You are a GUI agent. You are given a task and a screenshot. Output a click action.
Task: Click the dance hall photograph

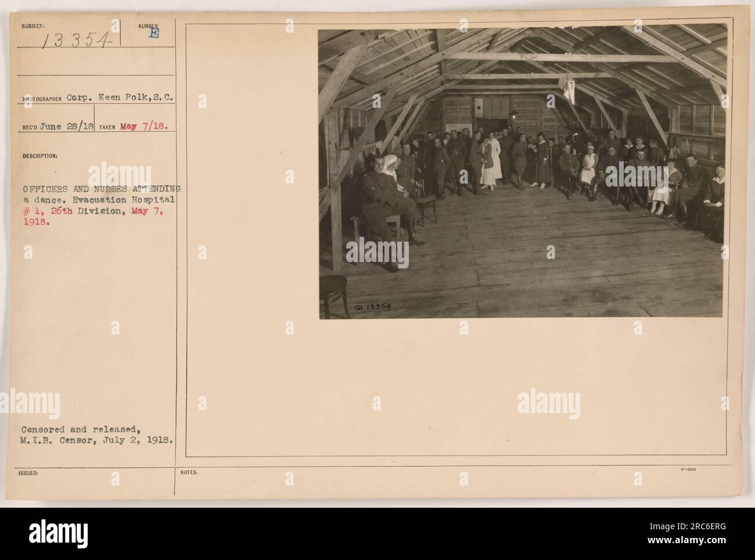click(522, 173)
